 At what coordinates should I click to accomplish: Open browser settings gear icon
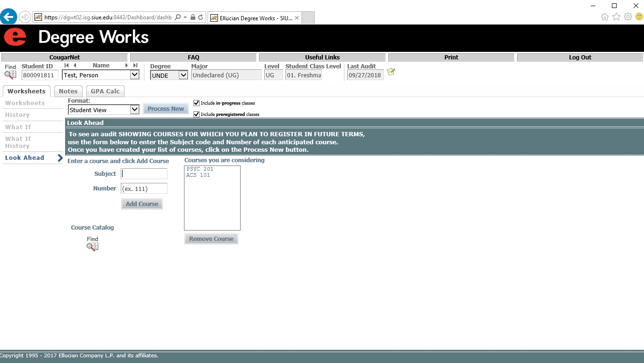point(627,17)
